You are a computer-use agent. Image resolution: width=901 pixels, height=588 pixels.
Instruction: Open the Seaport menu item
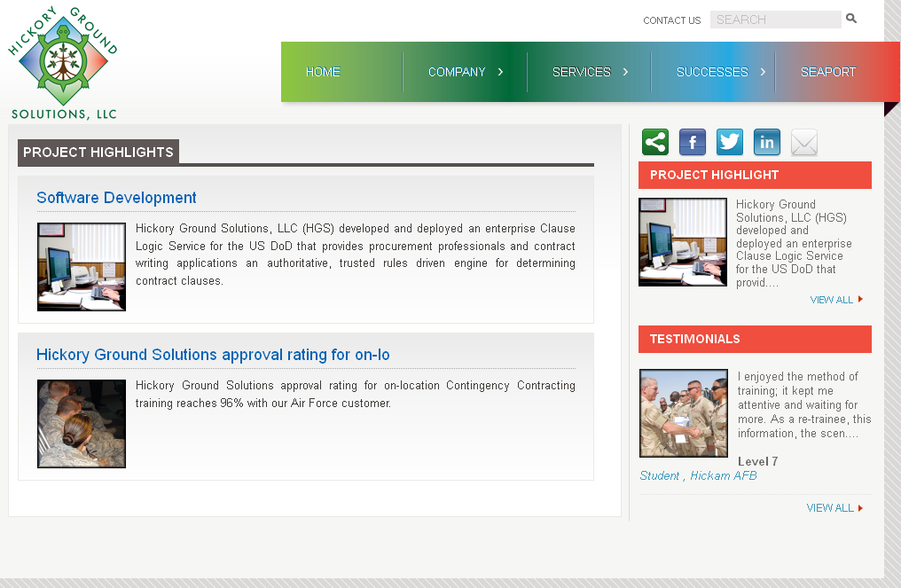coord(828,72)
